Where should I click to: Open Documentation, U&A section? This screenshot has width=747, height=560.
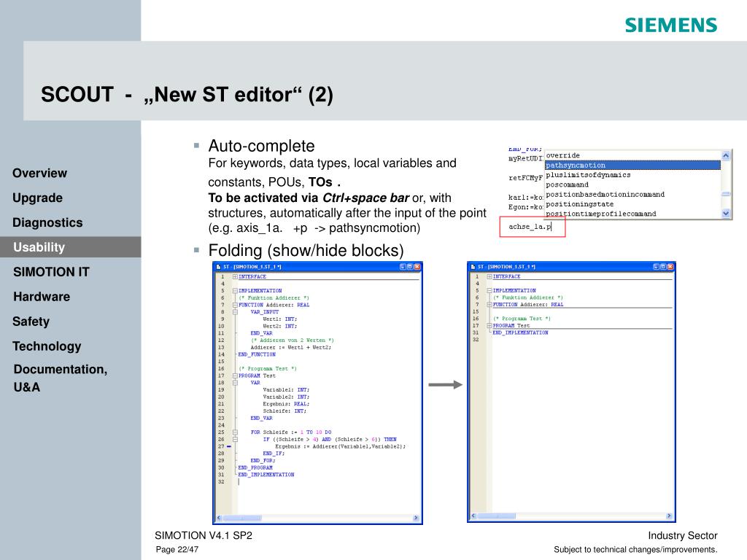pos(60,378)
